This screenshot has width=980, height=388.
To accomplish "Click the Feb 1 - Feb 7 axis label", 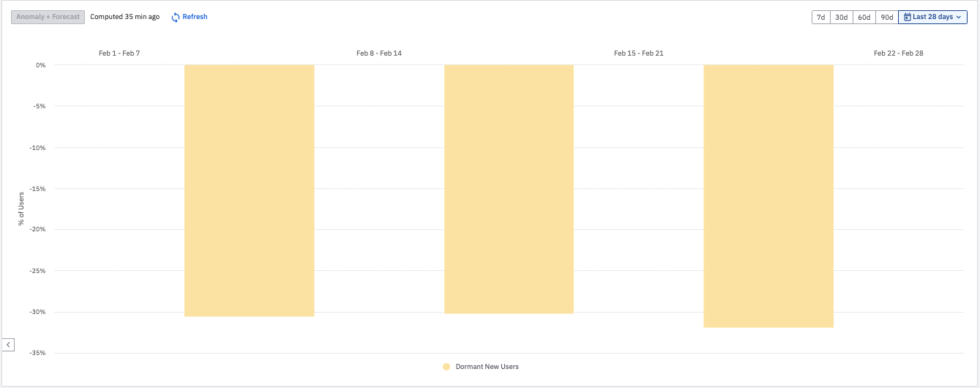I will click(119, 53).
